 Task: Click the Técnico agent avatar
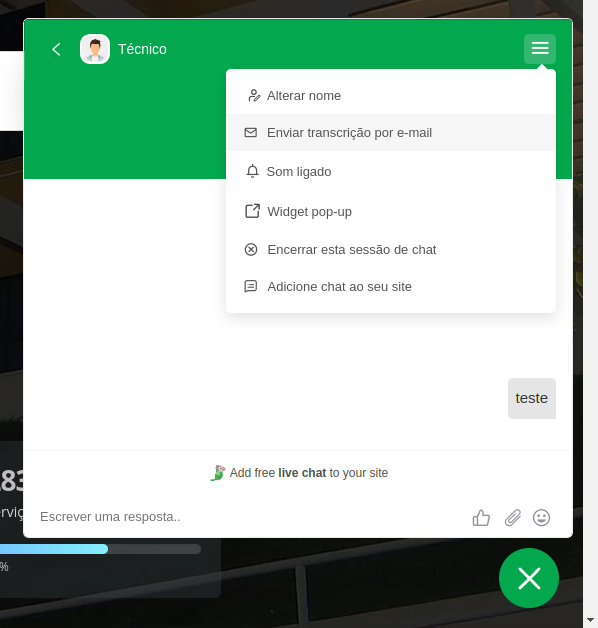[95, 49]
